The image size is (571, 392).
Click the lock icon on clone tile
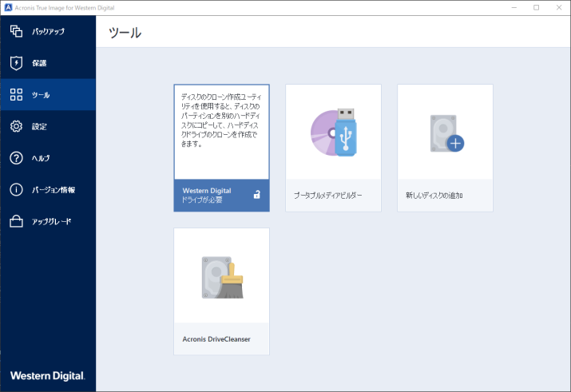tap(256, 195)
